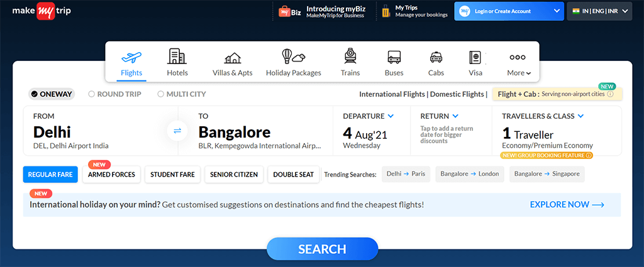Image resolution: width=644 pixels, height=267 pixels.
Task: Select the Holiday Packages balloon icon
Action: pyautogui.click(x=293, y=56)
